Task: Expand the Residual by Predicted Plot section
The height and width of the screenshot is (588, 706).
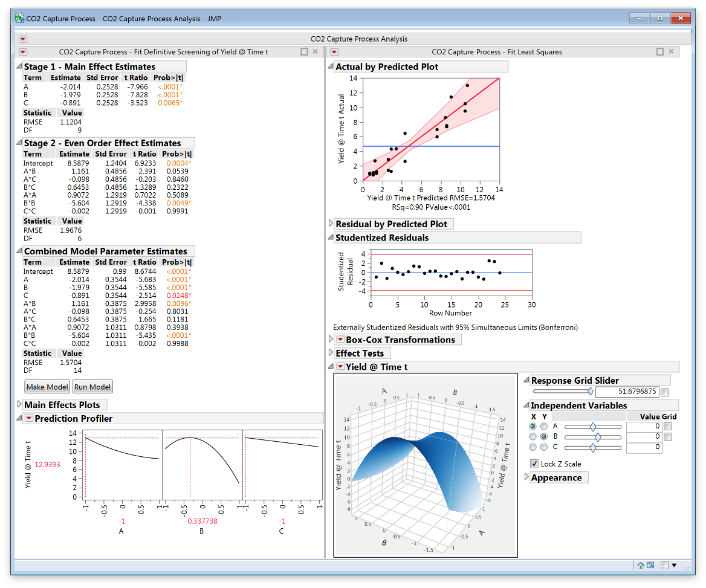Action: pos(331,224)
